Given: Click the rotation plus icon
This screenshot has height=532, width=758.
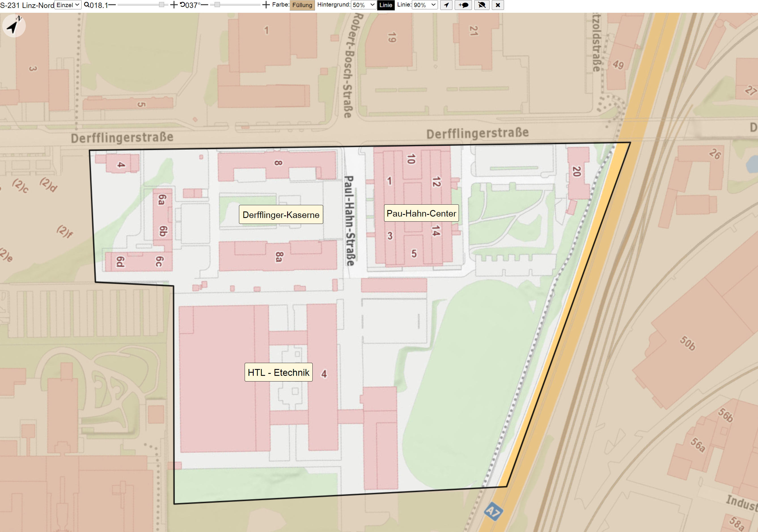Looking at the screenshot, I should point(266,5).
